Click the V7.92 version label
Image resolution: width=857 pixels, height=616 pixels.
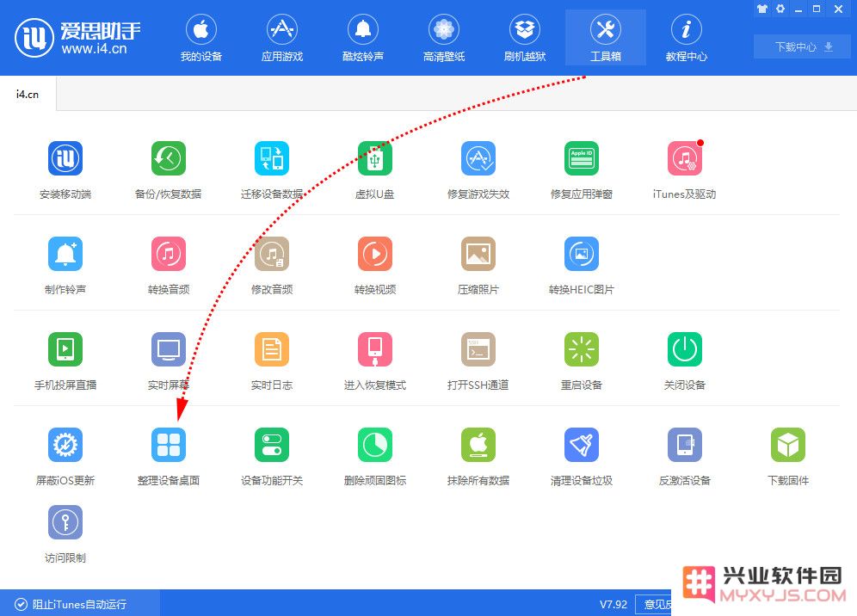pyautogui.click(x=613, y=604)
